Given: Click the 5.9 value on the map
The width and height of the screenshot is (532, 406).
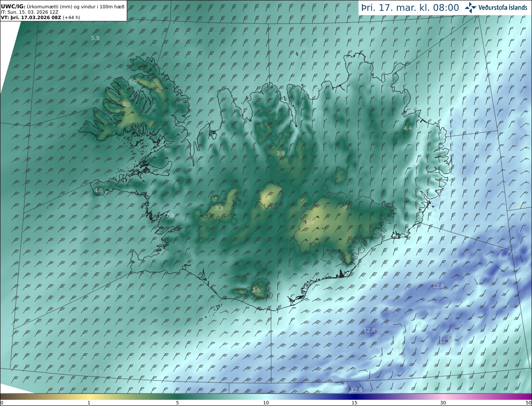Looking at the screenshot, I should click(95, 38).
